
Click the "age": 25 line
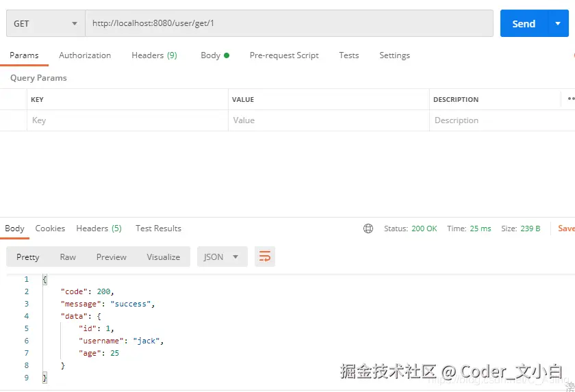(x=99, y=353)
